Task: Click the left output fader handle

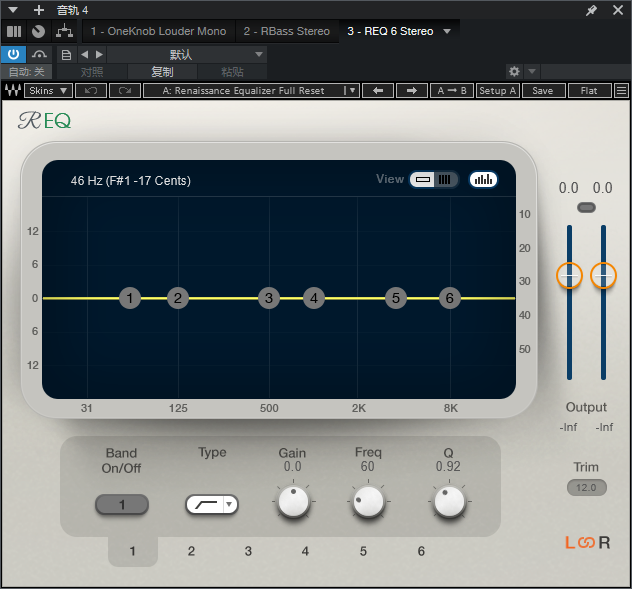Action: point(570,276)
